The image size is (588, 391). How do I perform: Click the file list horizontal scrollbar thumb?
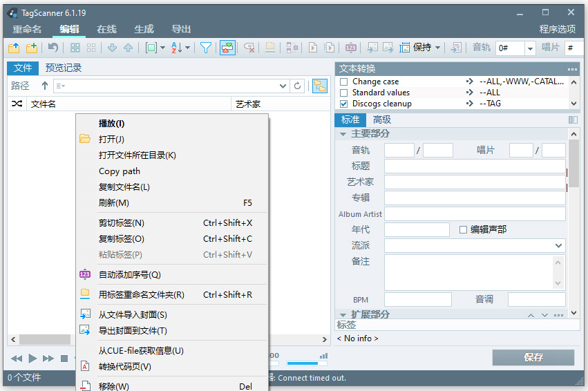point(45,340)
